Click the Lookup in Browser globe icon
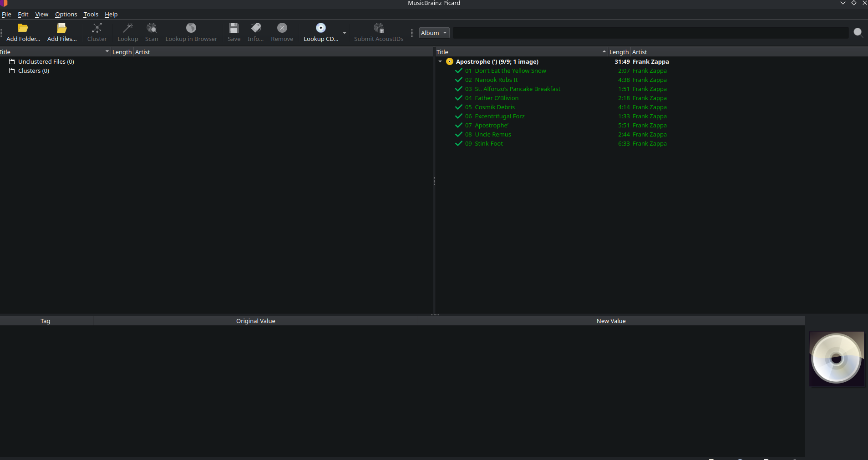The width and height of the screenshot is (868, 460). click(x=191, y=28)
